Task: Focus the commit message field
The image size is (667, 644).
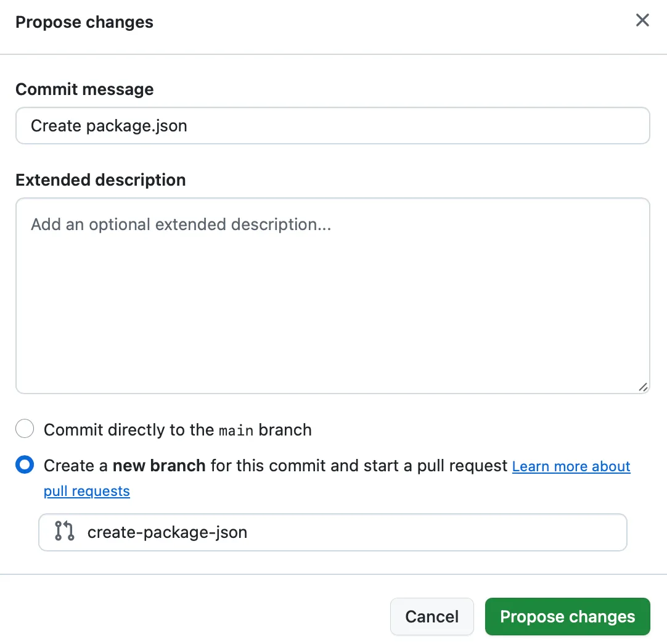Action: pos(247,125)
